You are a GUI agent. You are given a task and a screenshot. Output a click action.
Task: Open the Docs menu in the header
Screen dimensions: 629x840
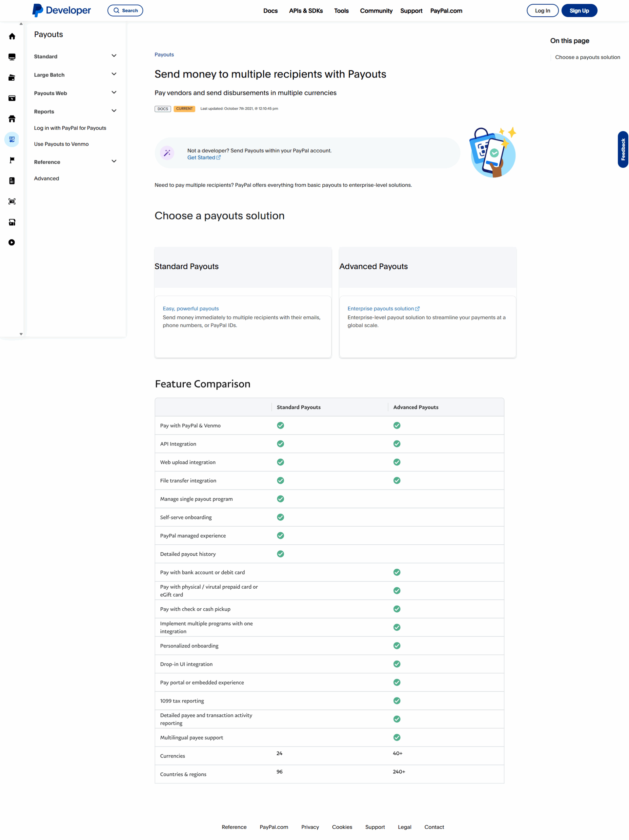click(x=270, y=10)
